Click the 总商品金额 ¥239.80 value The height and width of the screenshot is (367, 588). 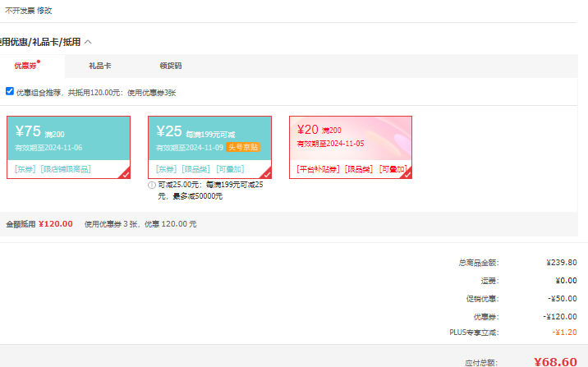(x=562, y=263)
